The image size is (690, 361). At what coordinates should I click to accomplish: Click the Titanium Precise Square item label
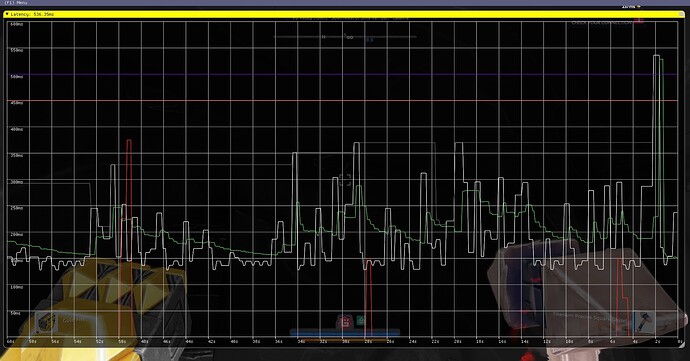(x=591, y=318)
